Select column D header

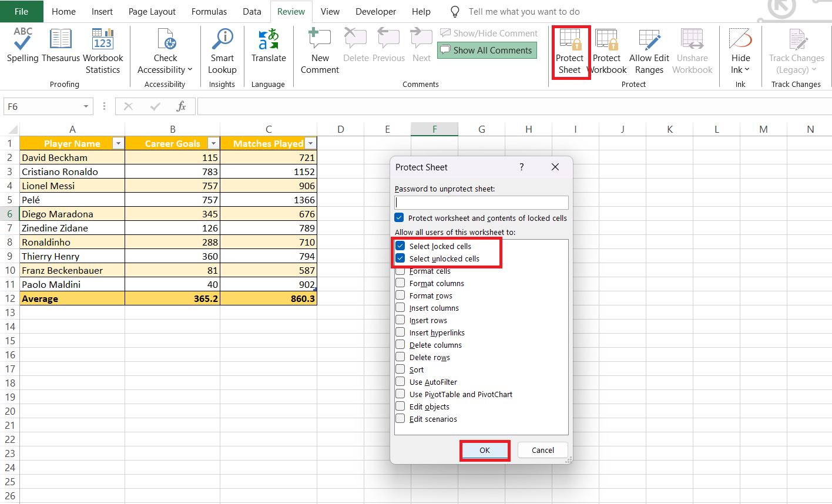click(x=341, y=129)
